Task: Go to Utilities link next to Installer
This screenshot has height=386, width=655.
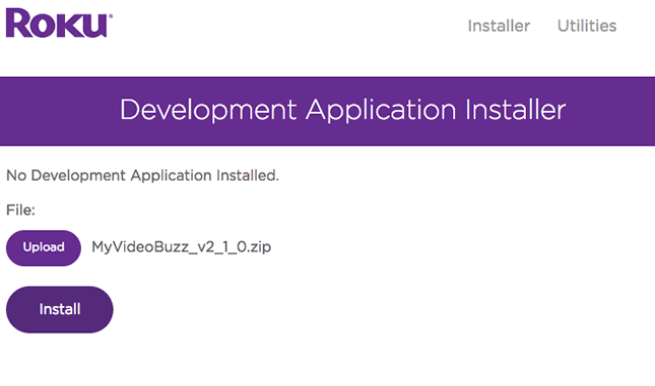Action: (587, 26)
